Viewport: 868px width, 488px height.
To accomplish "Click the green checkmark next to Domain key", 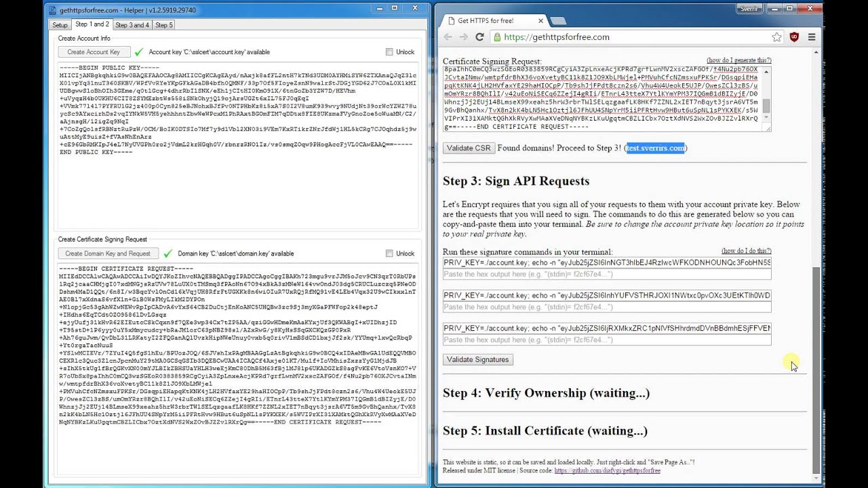I will (x=168, y=253).
